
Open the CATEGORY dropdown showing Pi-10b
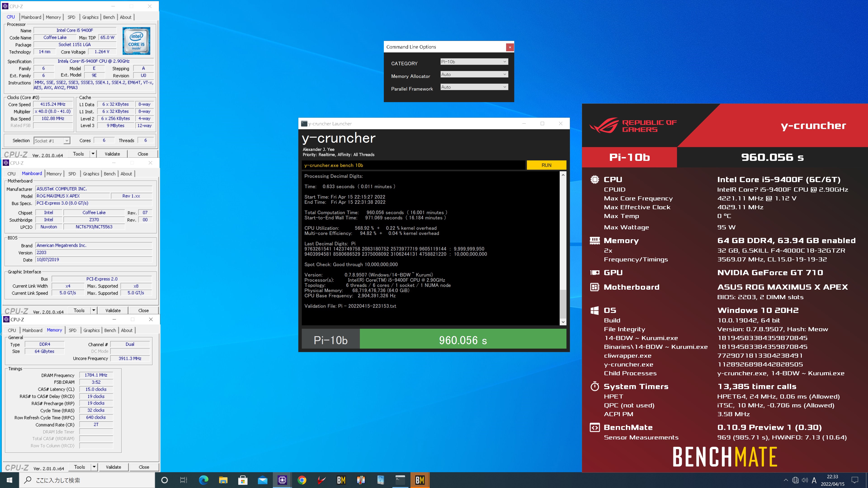(x=474, y=62)
